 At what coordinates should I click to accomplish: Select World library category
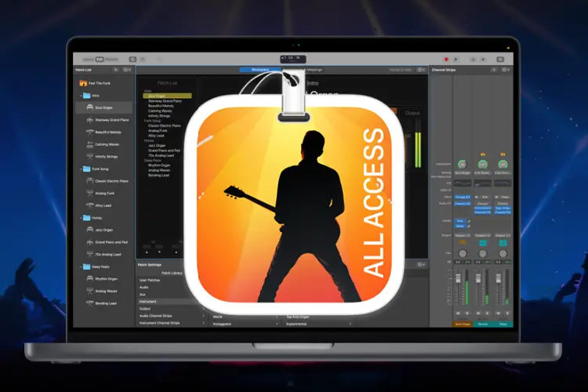coord(217,317)
